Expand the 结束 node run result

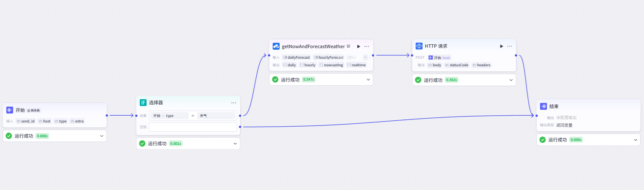coord(635,140)
